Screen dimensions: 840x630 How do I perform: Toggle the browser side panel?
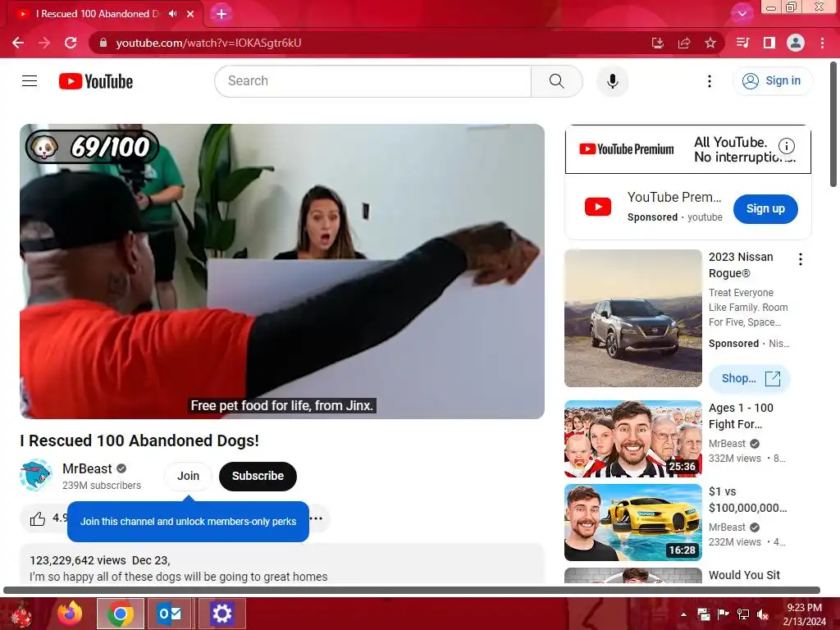point(769,43)
